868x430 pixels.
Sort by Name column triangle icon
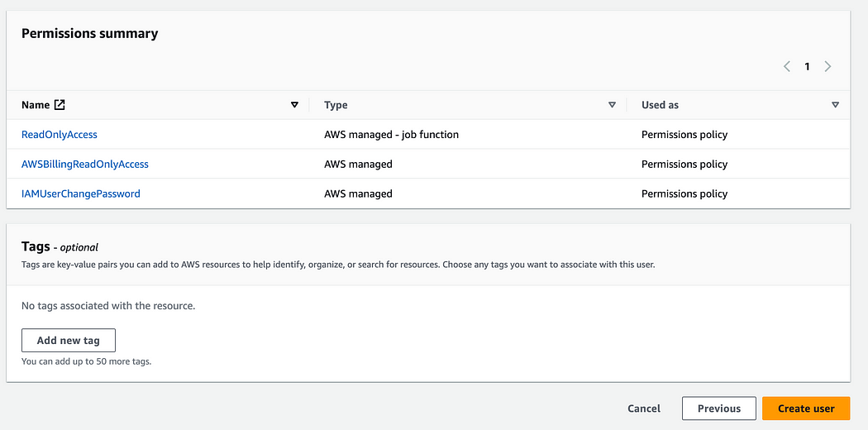pos(294,104)
